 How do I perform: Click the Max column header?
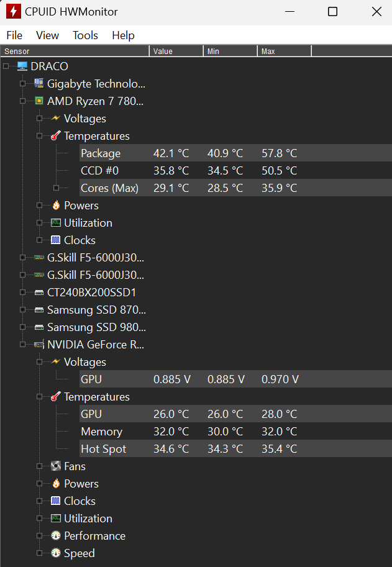(284, 52)
